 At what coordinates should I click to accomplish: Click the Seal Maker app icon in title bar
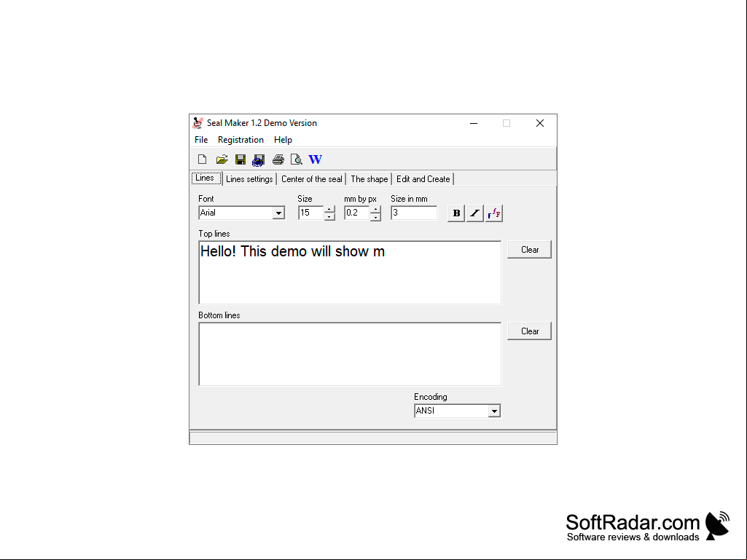pos(197,123)
